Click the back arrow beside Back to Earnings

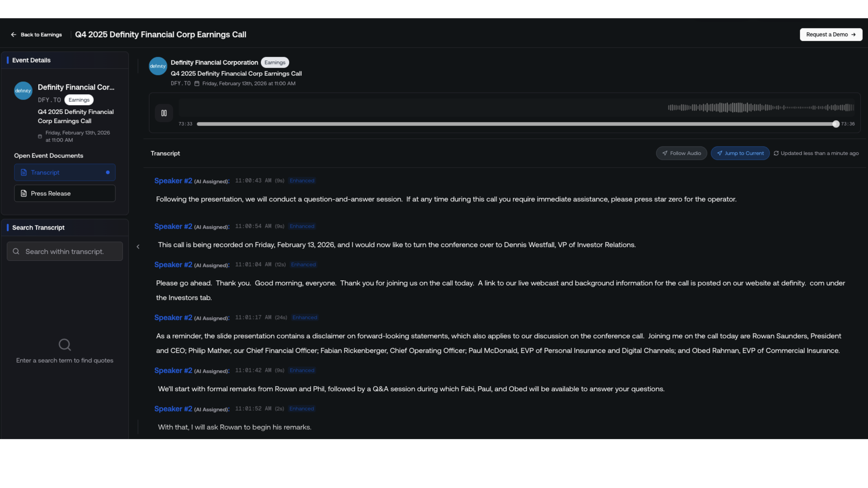pyautogui.click(x=14, y=34)
